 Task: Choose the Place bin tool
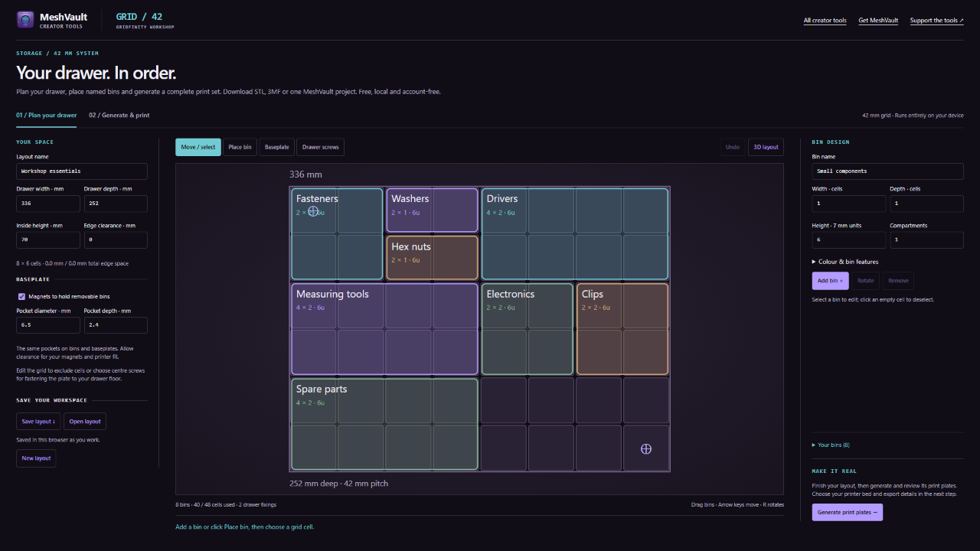(x=240, y=147)
